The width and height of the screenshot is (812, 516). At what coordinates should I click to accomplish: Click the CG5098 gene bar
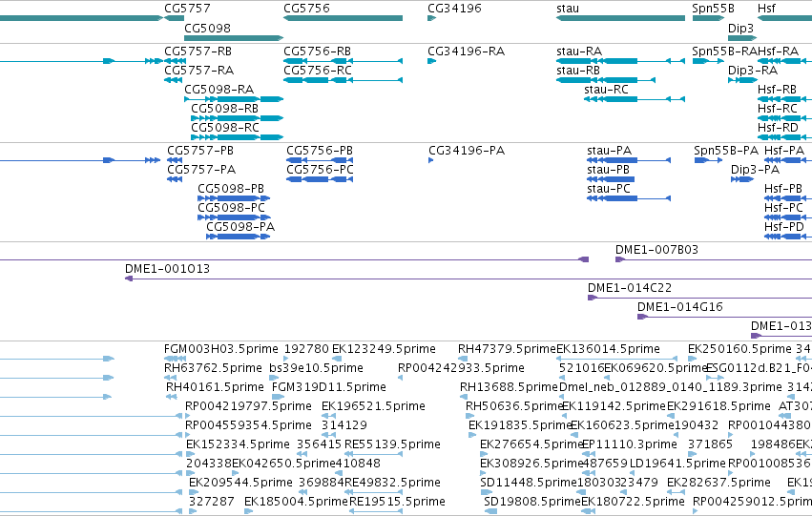234,38
